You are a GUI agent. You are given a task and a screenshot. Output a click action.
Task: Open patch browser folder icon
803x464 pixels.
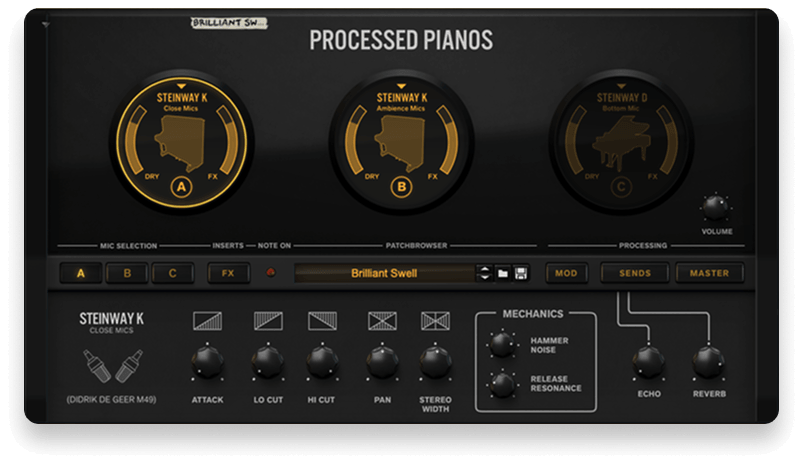[x=503, y=273]
